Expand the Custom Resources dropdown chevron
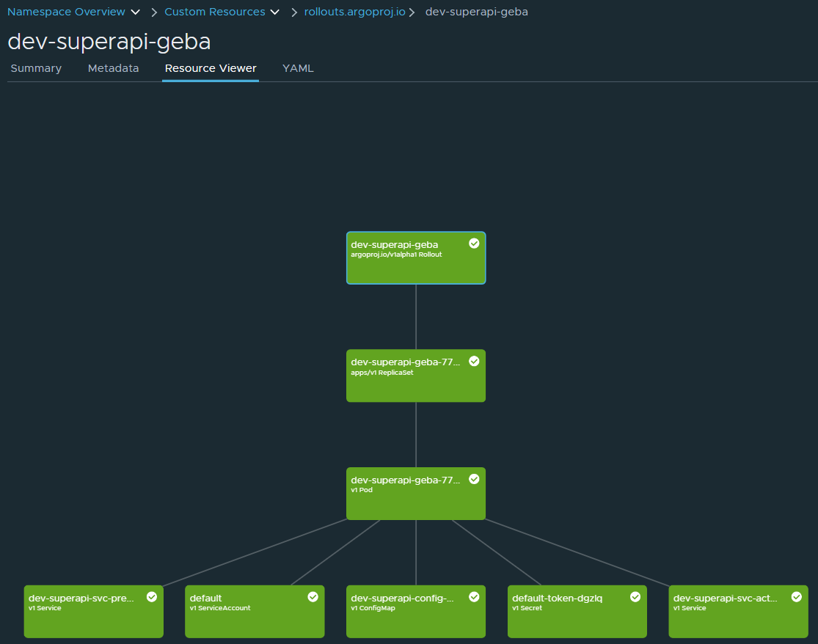The image size is (818, 644). [x=275, y=12]
